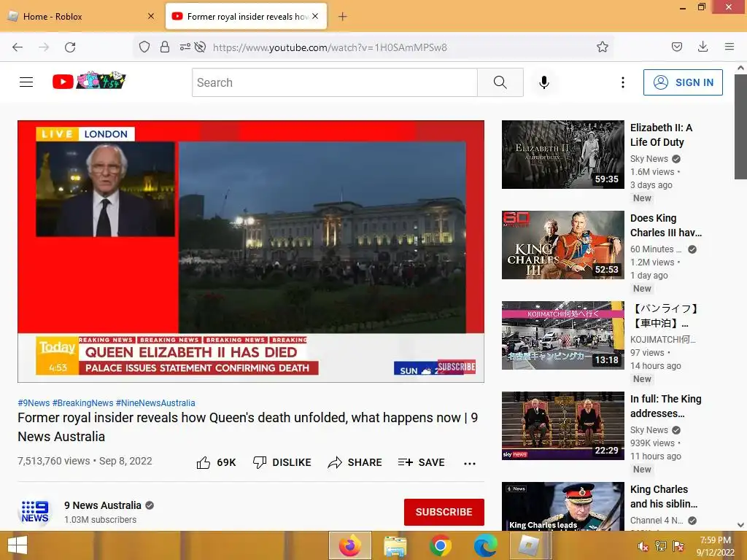Start voice search with microphone icon
747x560 pixels.
point(544,82)
